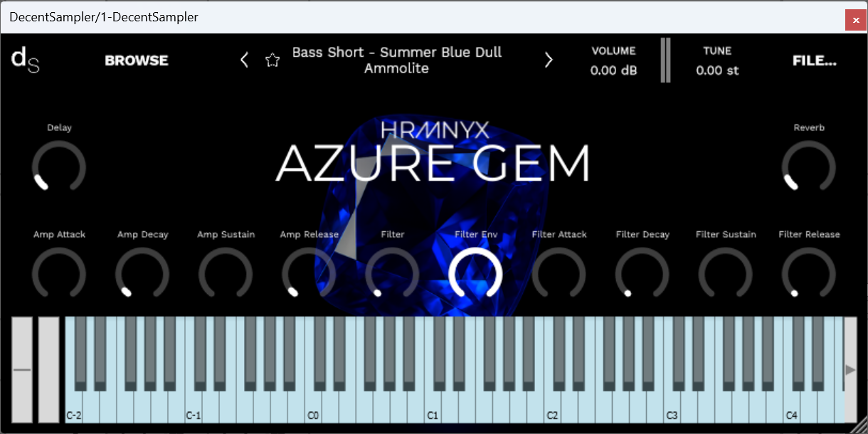Viewport: 868px width, 434px height.
Task: Adjust the Filter cutoff knob
Action: [392, 275]
